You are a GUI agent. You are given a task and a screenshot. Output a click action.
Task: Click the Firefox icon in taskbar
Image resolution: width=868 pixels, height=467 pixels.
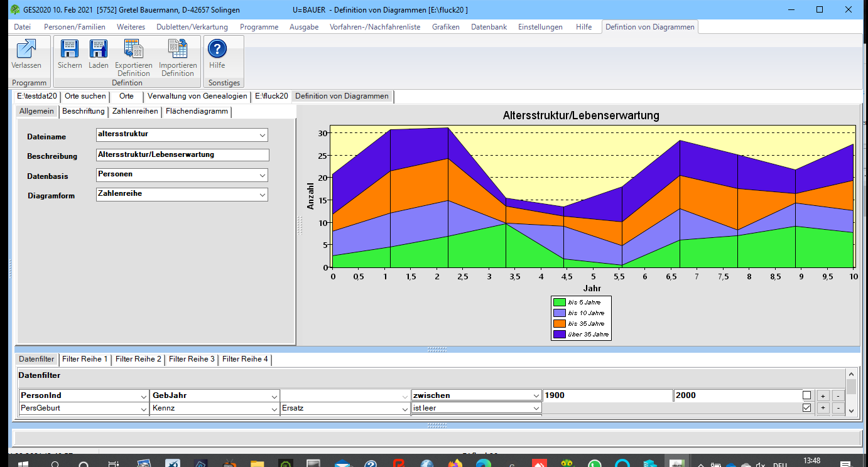[454, 463]
